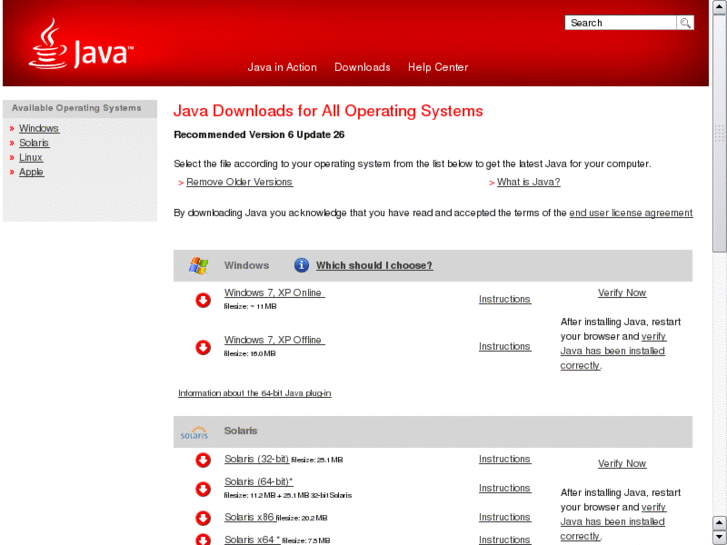Download Solaris (32-bit) link
727x545 pixels.
(257, 459)
